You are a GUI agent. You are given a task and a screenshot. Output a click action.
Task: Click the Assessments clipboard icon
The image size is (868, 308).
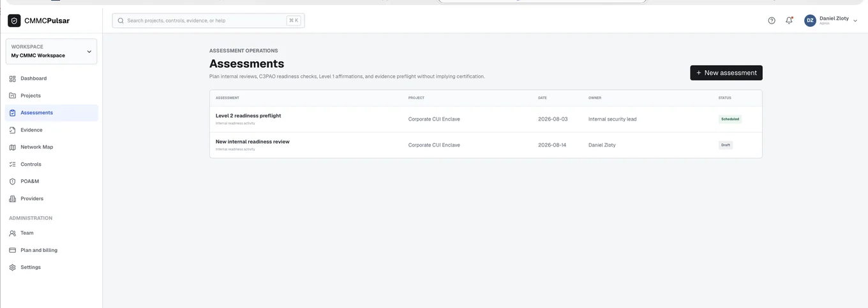12,113
